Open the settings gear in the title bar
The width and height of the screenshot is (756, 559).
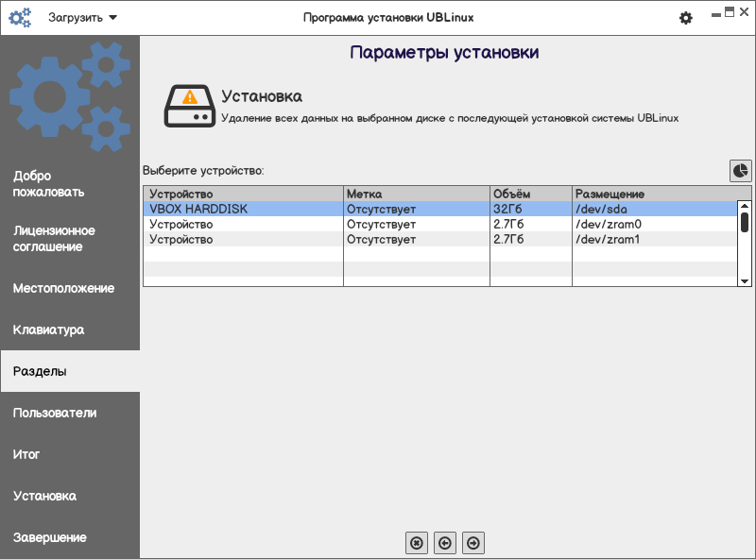tap(686, 18)
